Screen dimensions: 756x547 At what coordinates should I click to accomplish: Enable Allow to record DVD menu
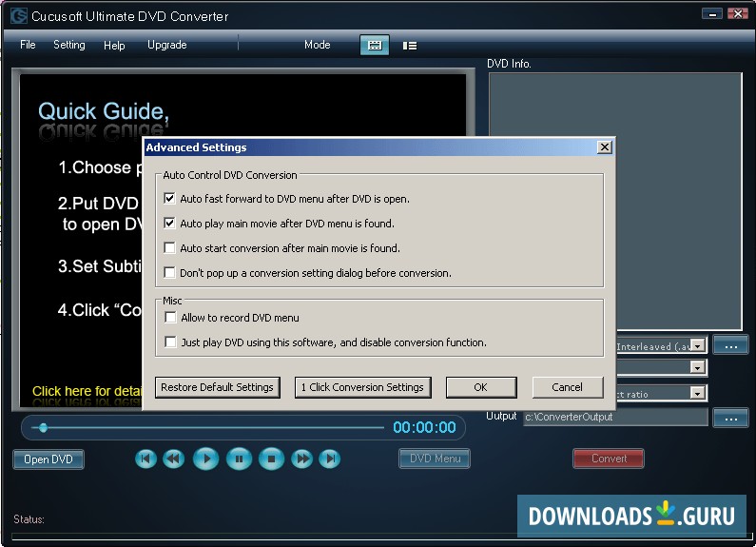pos(170,318)
